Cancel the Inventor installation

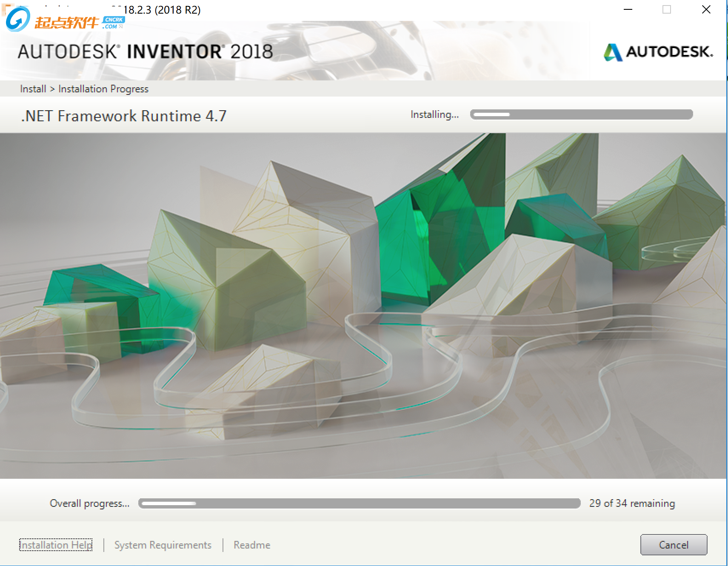click(674, 545)
